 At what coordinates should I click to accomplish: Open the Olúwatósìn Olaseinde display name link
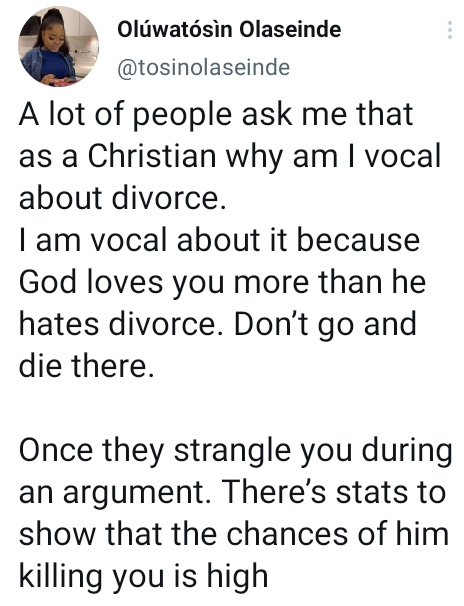(229, 29)
